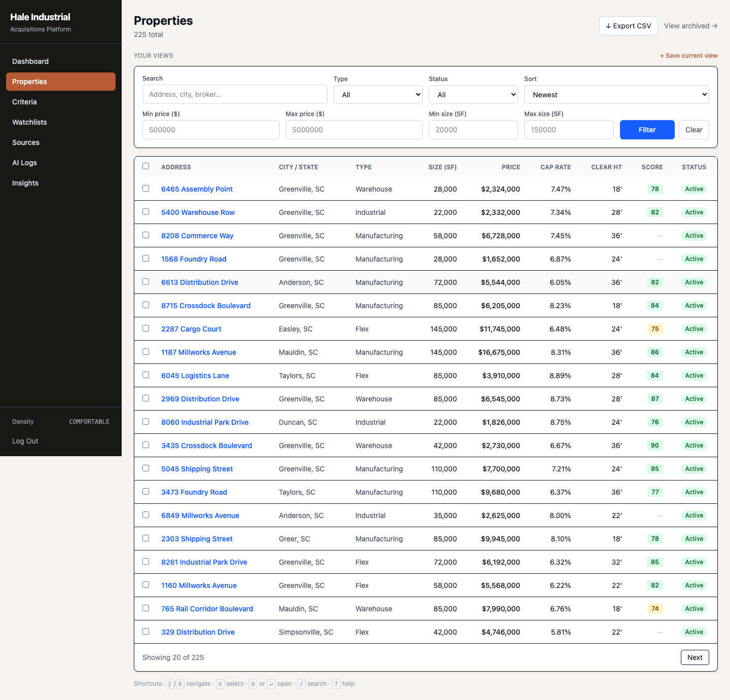
Task: Click the / search shortcut key
Action: click(301, 684)
